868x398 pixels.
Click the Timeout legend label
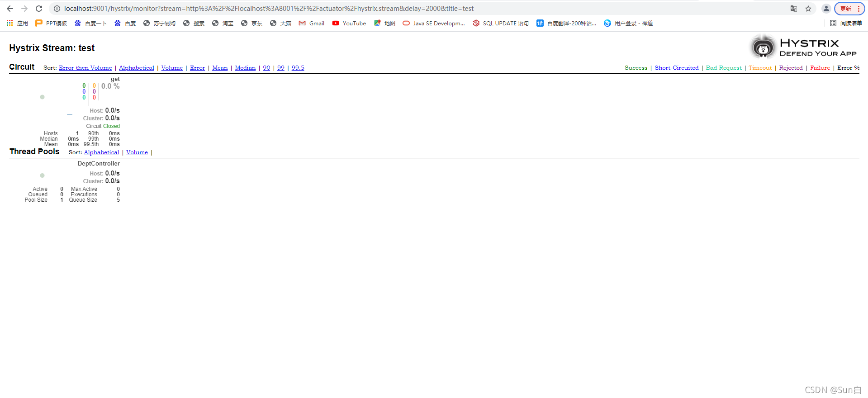(760, 68)
